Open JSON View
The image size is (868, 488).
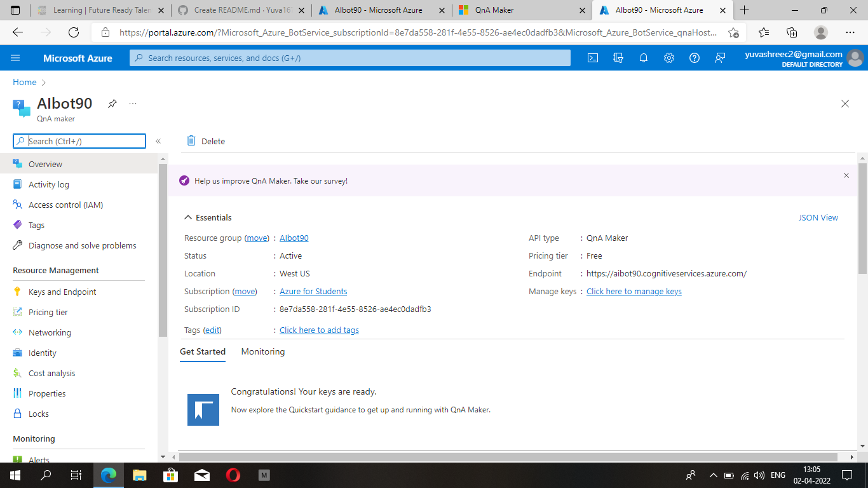[818, 217]
